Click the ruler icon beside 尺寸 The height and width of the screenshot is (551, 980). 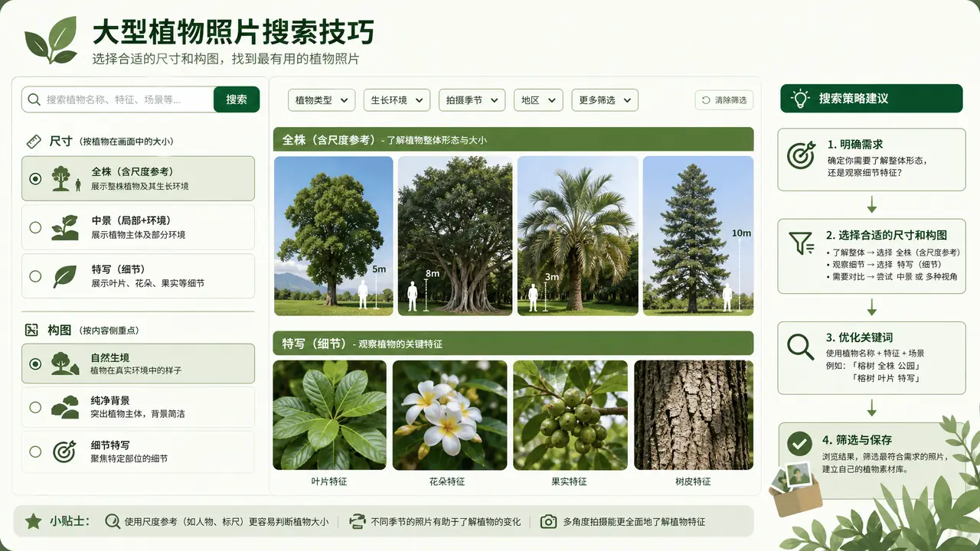pyautogui.click(x=33, y=142)
